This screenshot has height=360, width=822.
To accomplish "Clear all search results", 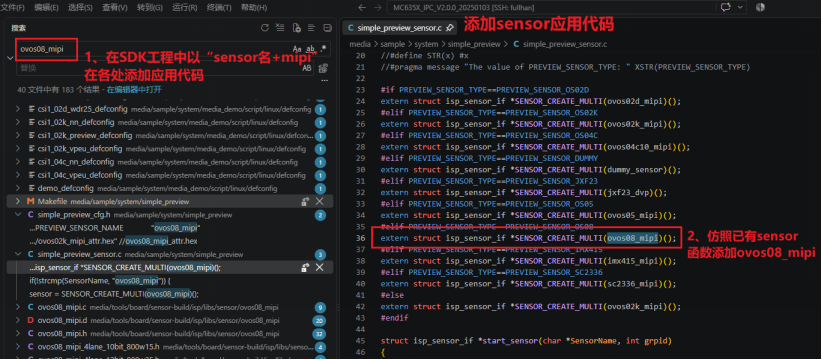I will point(280,28).
